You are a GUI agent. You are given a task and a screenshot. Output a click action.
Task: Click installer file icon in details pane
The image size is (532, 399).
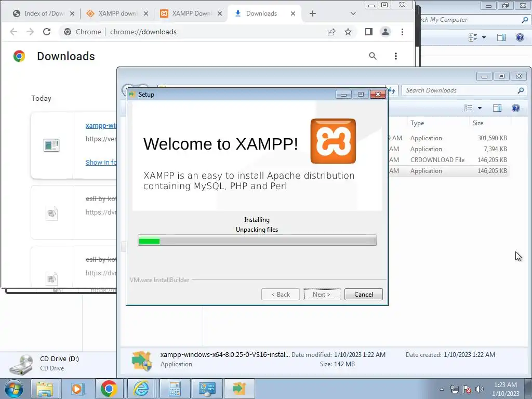click(141, 361)
